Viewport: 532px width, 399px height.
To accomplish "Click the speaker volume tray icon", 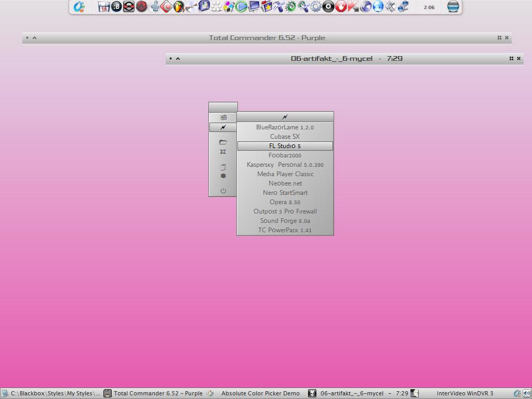I will pyautogui.click(x=527, y=394).
